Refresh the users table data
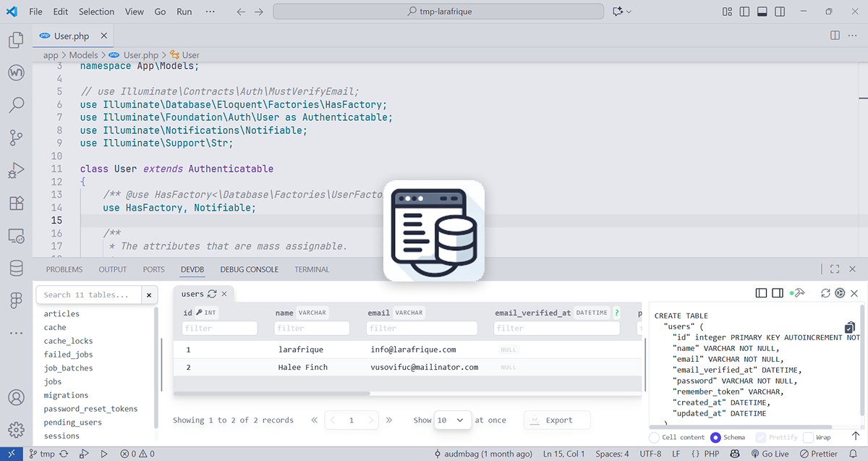Viewport: 868px width, 461px height. [x=212, y=294]
